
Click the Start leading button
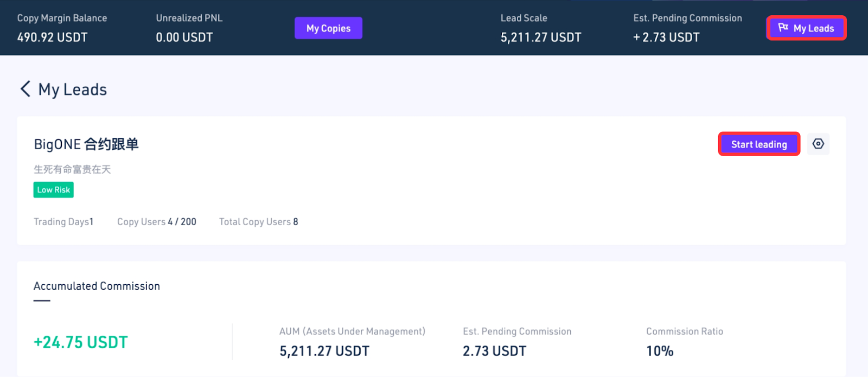(x=758, y=144)
